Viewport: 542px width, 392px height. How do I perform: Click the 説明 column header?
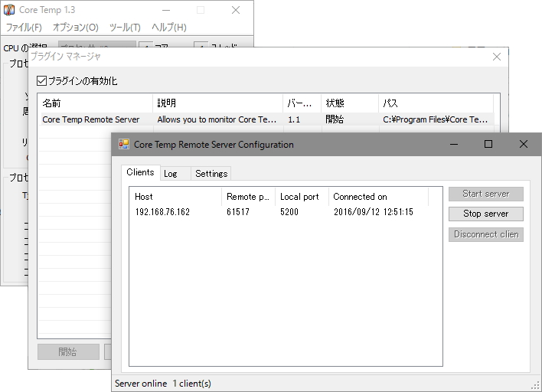(217, 103)
